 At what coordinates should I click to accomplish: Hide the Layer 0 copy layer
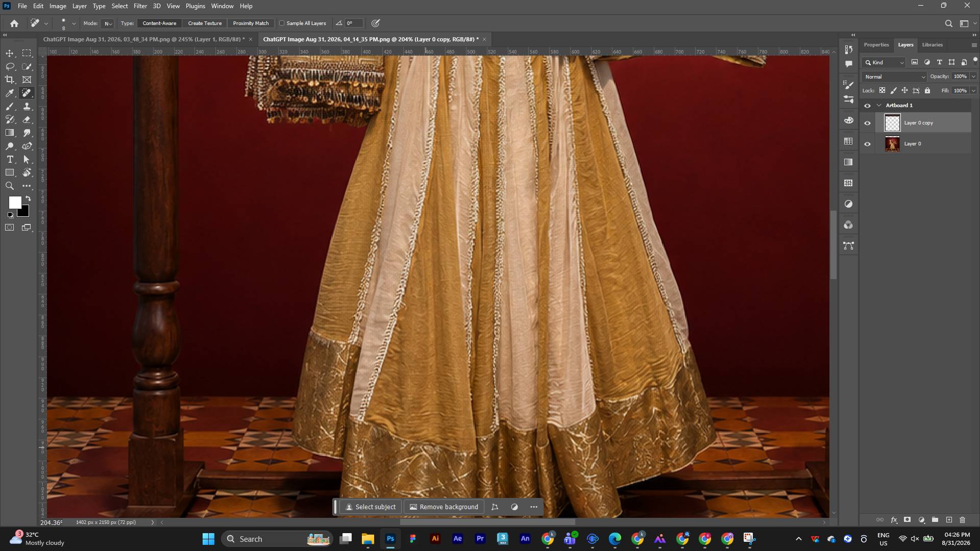pyautogui.click(x=867, y=123)
